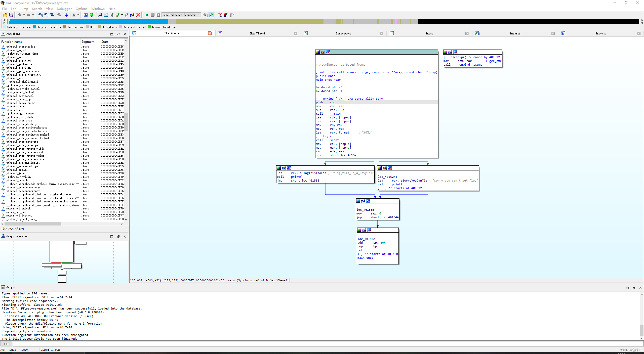Click the color icon on loc_40154A node
The image size is (644, 354).
[359, 230]
